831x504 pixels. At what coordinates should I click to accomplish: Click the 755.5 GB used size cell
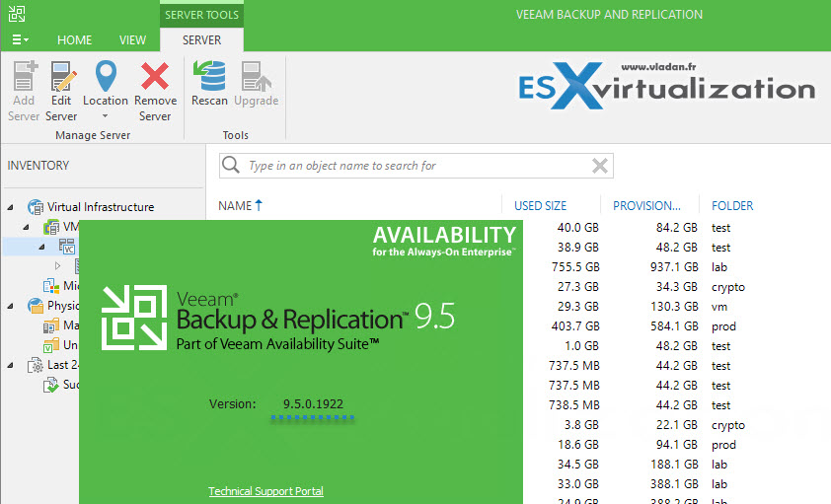575,267
